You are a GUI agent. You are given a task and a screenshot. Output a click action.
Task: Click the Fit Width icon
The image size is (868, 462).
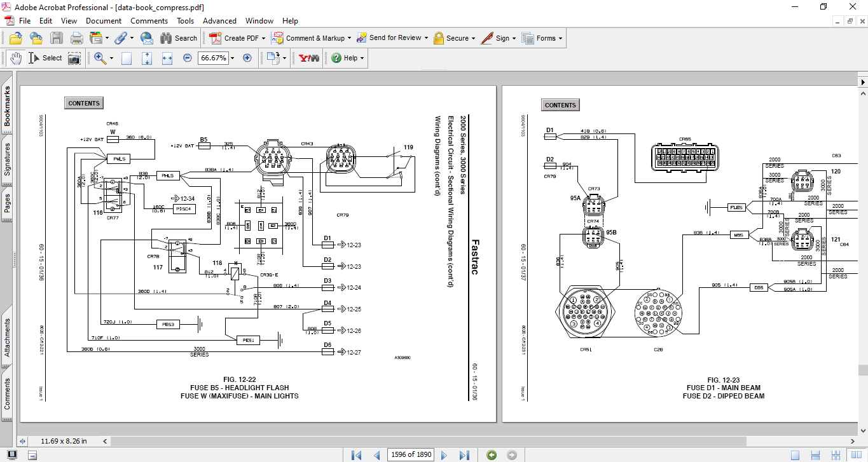point(167,58)
